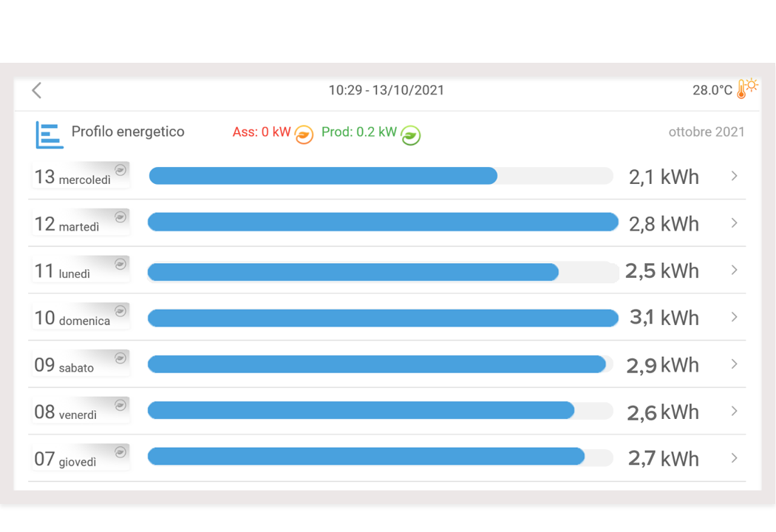The height and width of the screenshot is (532, 776).
Task: Click the 10:29 - 13/10/2021 date header
Action: click(x=387, y=90)
